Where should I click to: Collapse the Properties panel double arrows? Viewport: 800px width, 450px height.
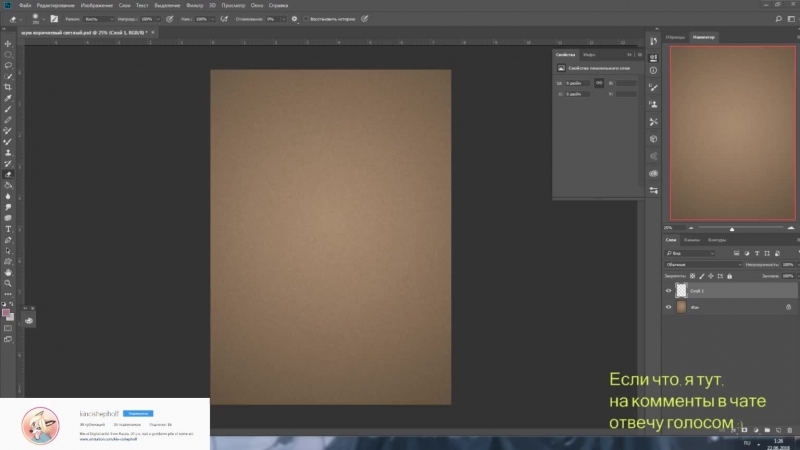(629, 55)
